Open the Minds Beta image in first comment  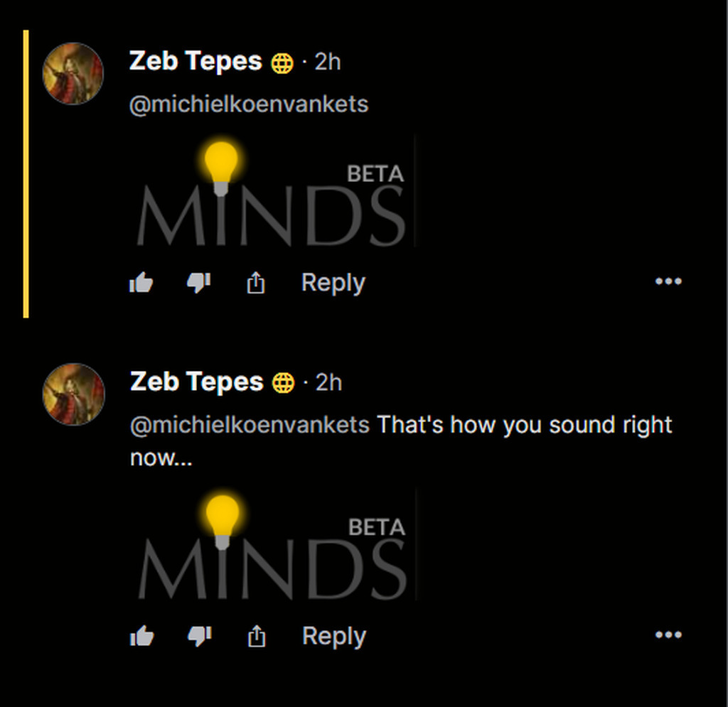tap(272, 192)
